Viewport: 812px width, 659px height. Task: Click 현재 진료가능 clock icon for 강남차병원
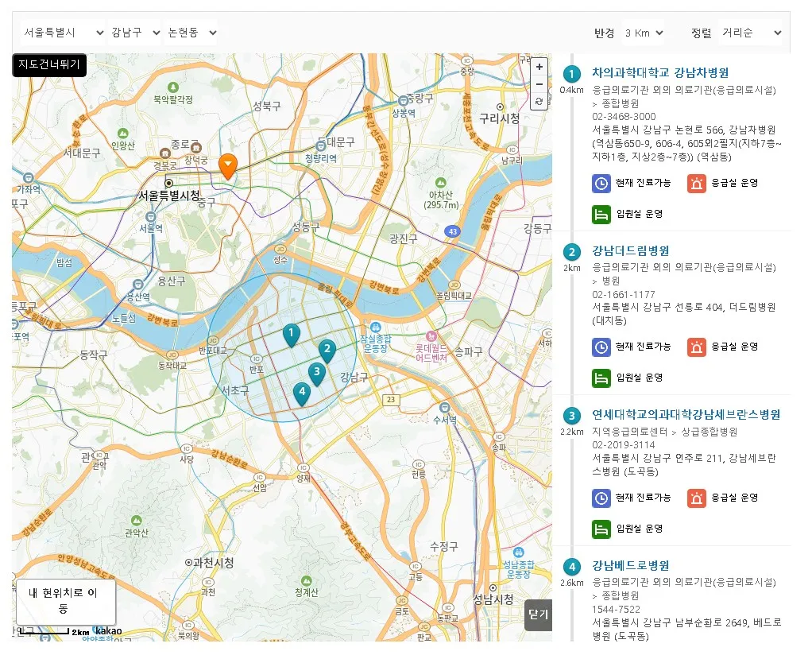click(601, 184)
